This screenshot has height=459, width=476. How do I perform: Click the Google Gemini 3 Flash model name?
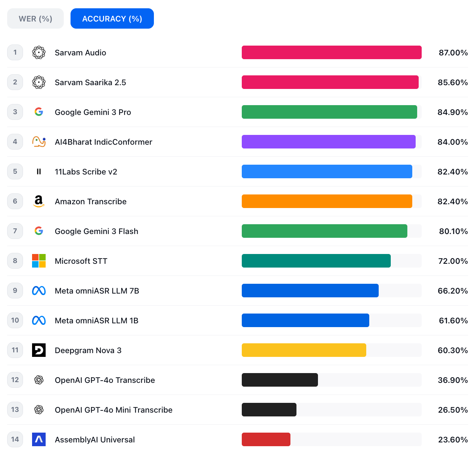pos(96,231)
